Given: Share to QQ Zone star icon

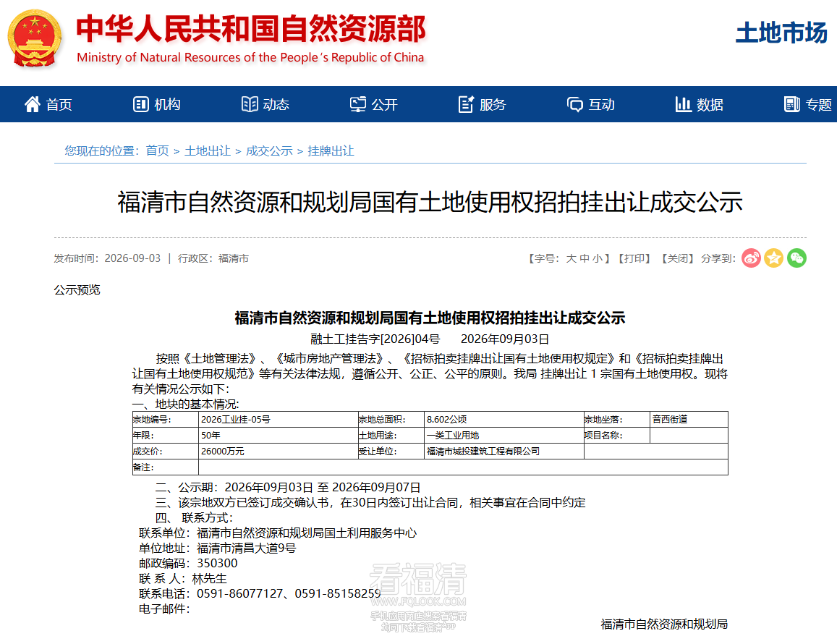Looking at the screenshot, I should pos(773,258).
